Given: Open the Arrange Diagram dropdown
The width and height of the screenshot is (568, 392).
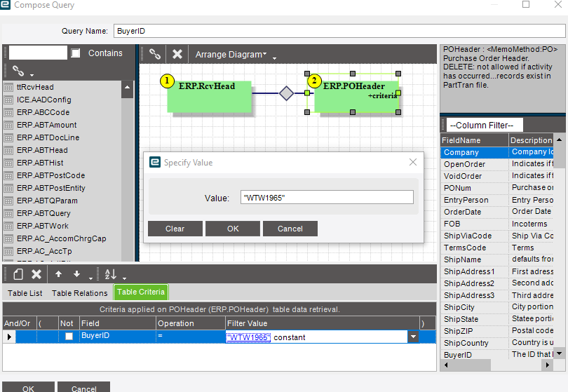Looking at the screenshot, I should [231, 54].
